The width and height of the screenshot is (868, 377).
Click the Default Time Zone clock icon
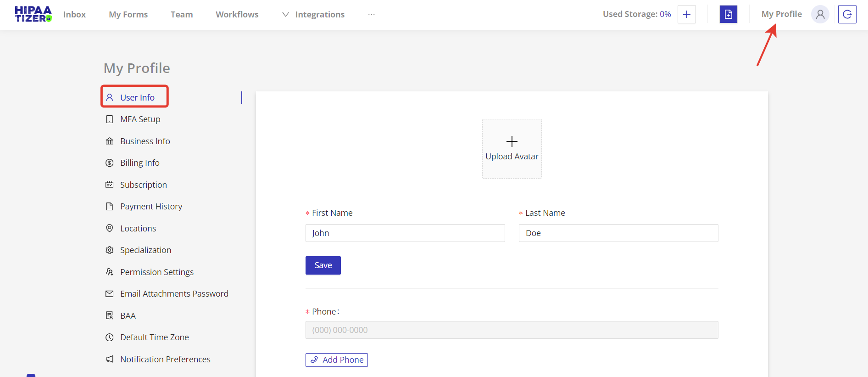(110, 338)
